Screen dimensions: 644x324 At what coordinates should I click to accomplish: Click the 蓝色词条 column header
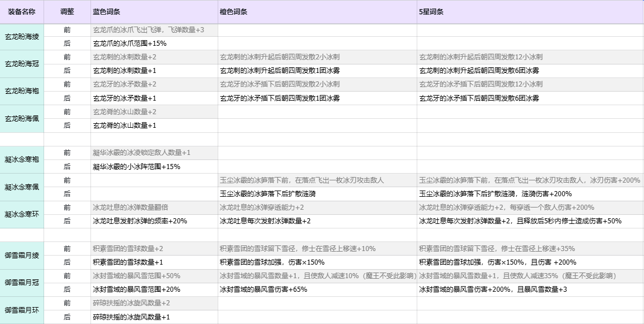pyautogui.click(x=106, y=12)
